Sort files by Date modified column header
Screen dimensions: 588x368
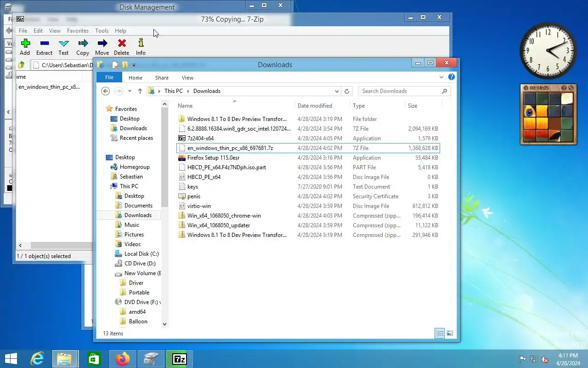pyautogui.click(x=322, y=106)
